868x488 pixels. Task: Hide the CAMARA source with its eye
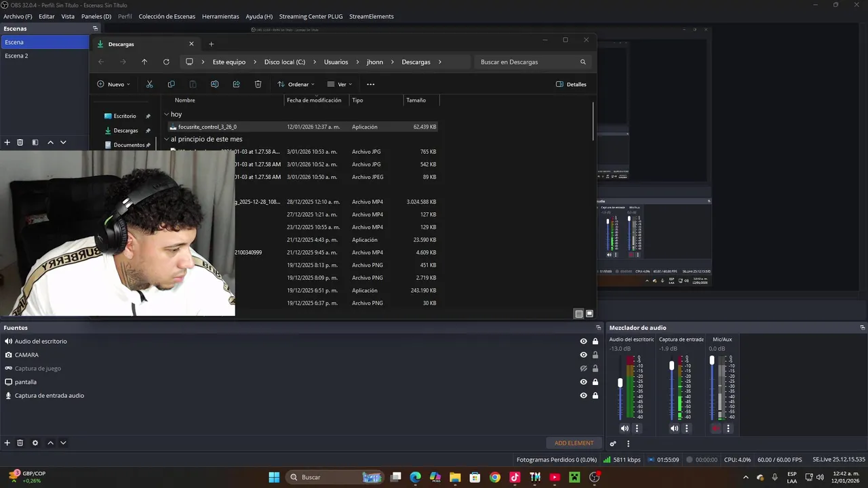pos(583,355)
